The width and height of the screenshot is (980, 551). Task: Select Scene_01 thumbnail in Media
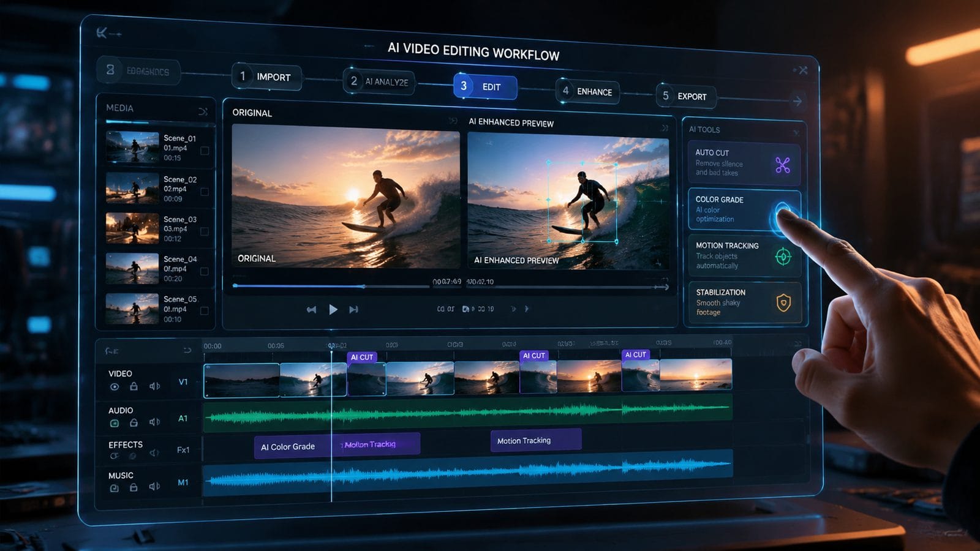coord(132,147)
